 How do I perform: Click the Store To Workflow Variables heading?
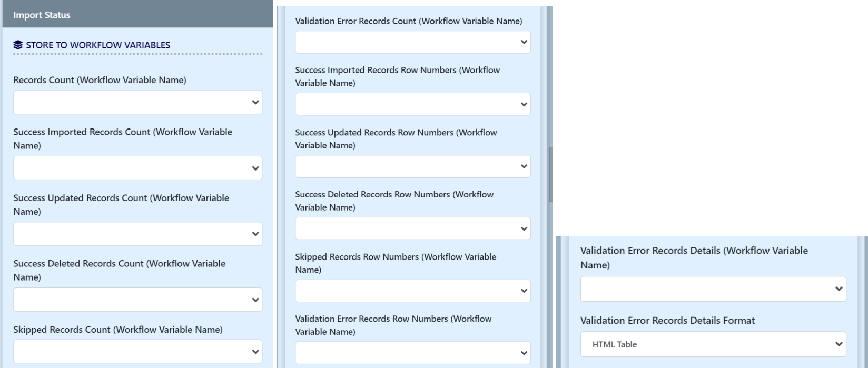[98, 45]
